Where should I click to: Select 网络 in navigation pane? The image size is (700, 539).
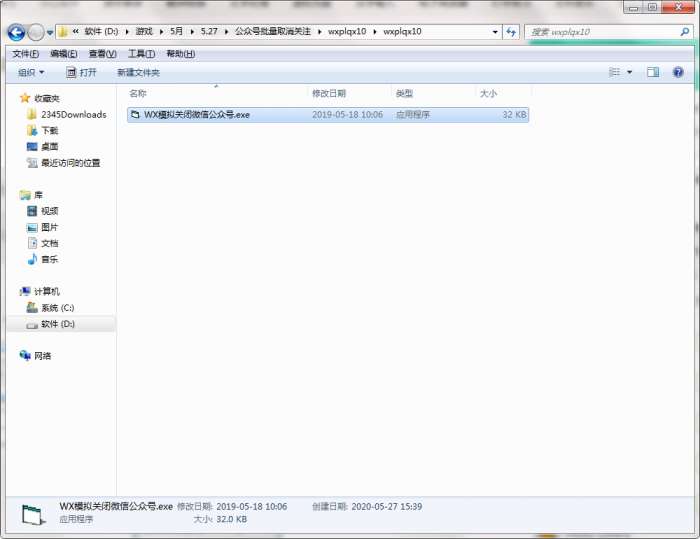click(42, 356)
